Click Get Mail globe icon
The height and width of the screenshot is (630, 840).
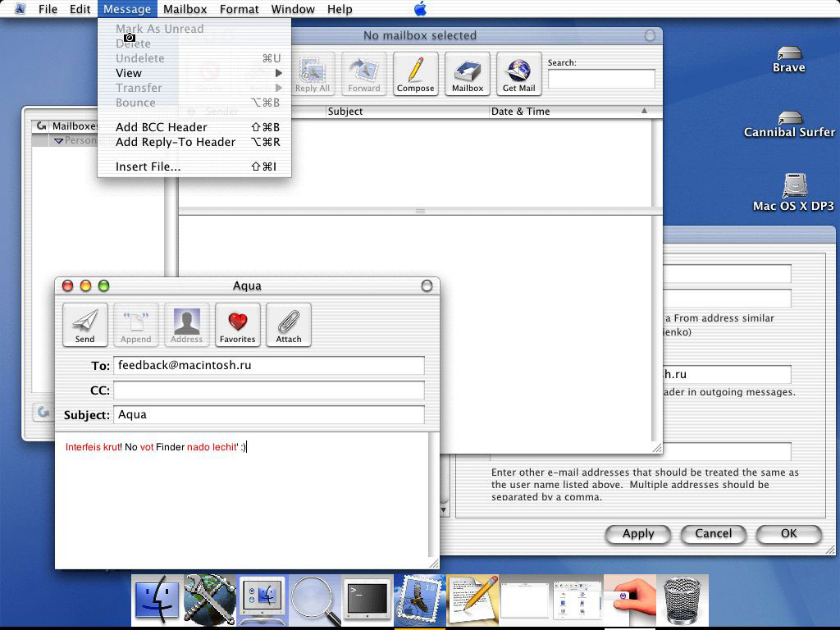point(518,74)
